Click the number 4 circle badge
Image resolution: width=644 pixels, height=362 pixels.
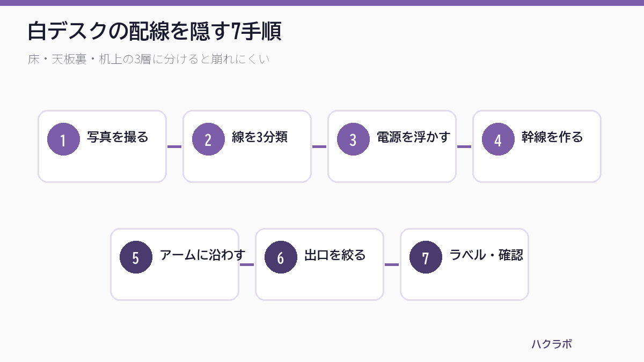click(x=498, y=139)
